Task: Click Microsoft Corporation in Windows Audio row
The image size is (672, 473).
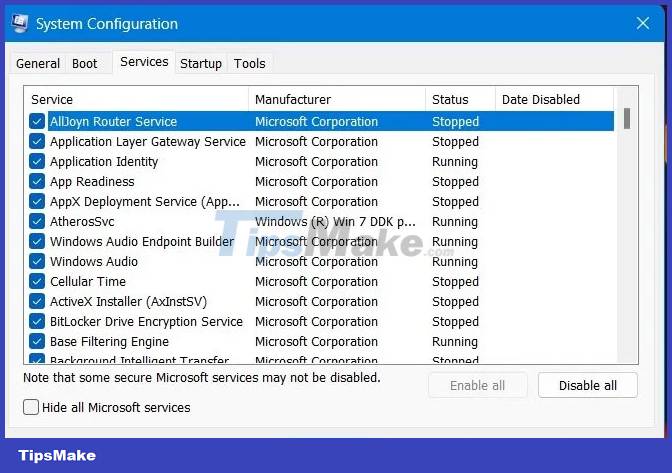Action: pyautogui.click(x=316, y=262)
